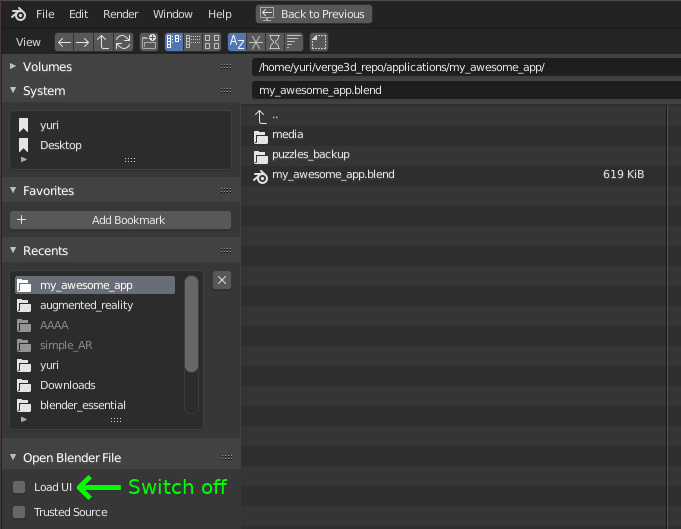The height and width of the screenshot is (529, 681).
Task: Switch to horizontal list display mode
Action: tap(193, 42)
